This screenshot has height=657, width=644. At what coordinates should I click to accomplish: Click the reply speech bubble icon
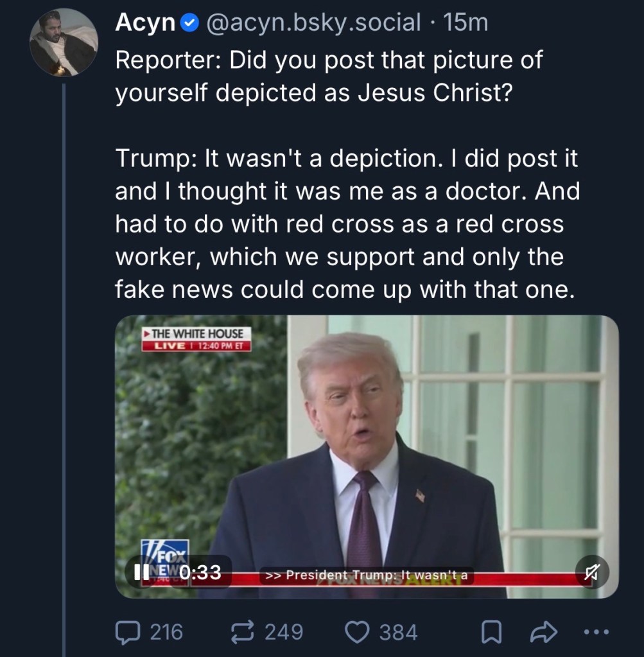pos(126,633)
